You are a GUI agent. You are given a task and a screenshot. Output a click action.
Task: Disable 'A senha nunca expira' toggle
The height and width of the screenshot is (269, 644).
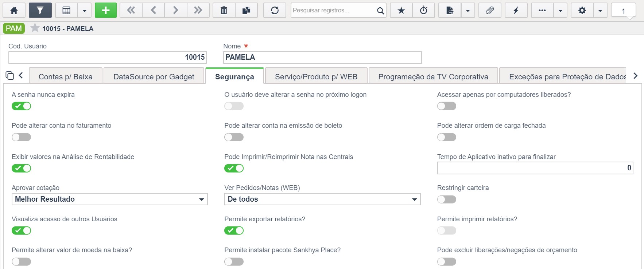coord(21,106)
